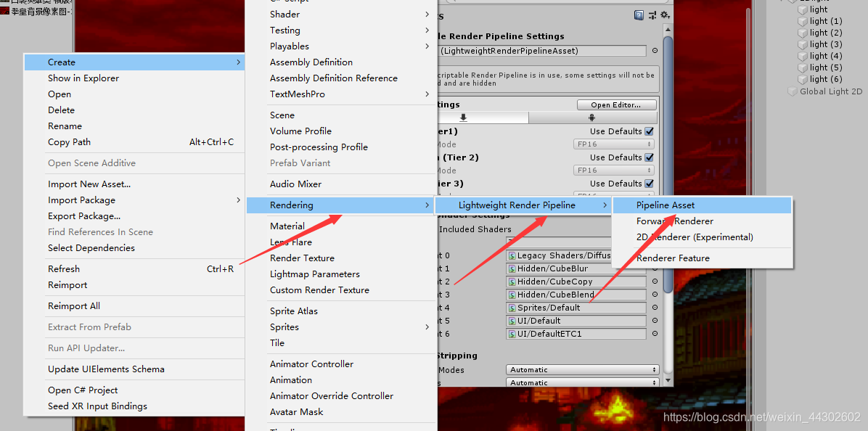Click shader icon of UI/Default entry
The width and height of the screenshot is (868, 431).
[x=512, y=321]
